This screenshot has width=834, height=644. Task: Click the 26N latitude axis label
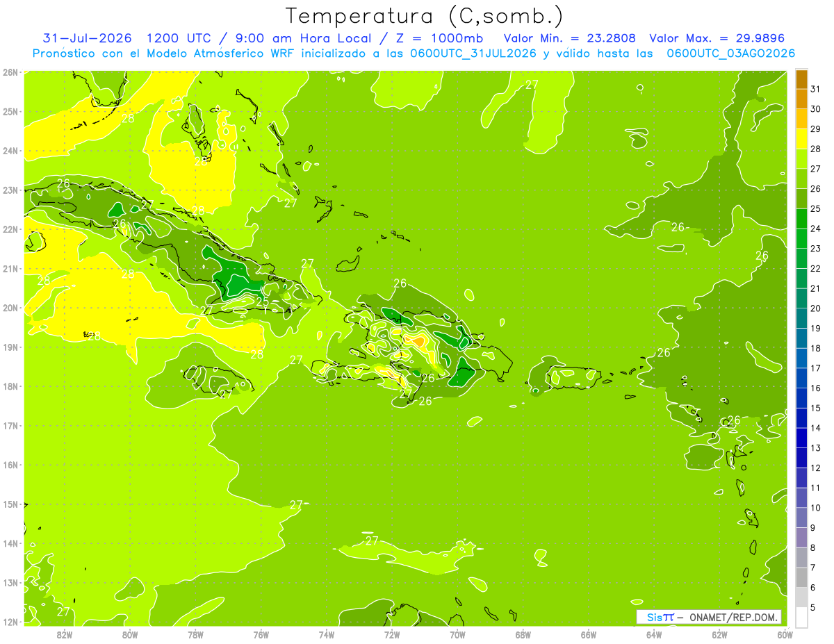coord(10,72)
